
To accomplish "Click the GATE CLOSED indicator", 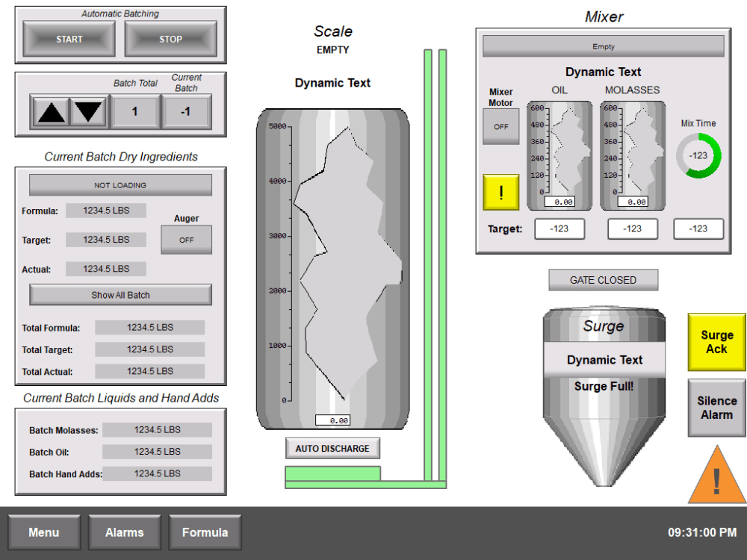I will point(604,280).
